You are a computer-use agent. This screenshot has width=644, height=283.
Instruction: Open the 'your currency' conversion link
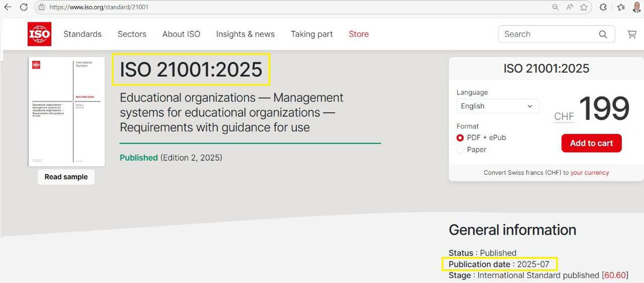[x=590, y=173]
